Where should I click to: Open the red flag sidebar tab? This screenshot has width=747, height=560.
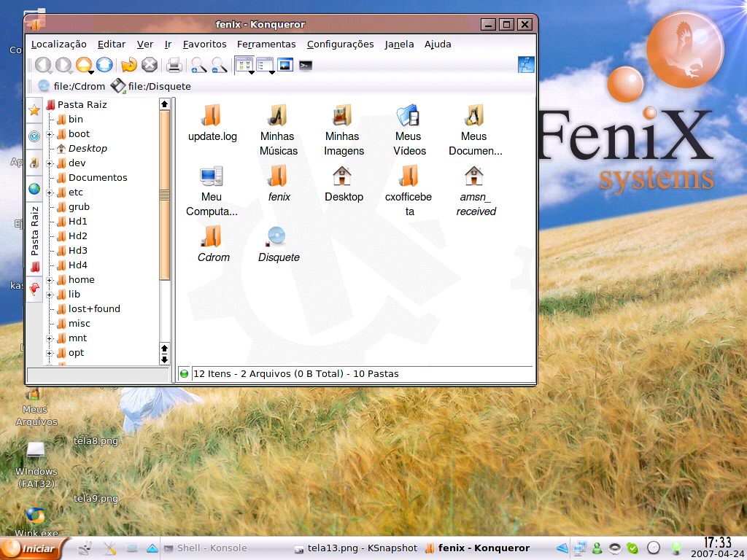(x=34, y=288)
